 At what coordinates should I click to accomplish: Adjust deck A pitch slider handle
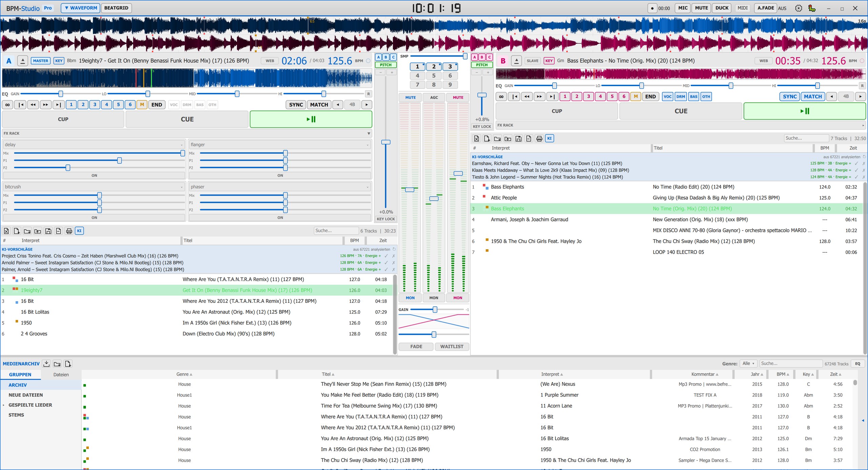click(386, 142)
